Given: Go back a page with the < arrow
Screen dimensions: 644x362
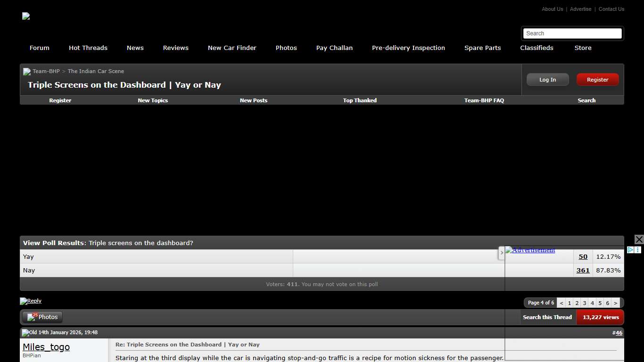Looking at the screenshot, I should point(561,303).
